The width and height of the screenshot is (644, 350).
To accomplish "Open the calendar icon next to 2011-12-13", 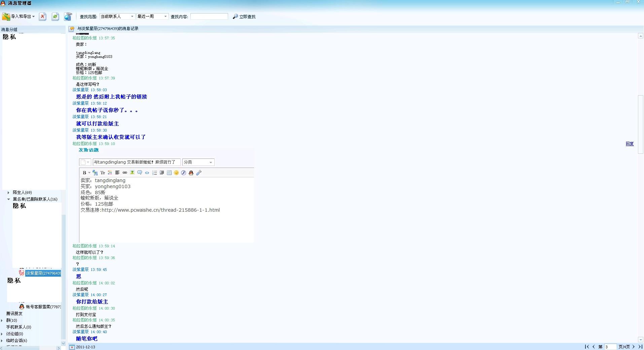I will [72, 347].
